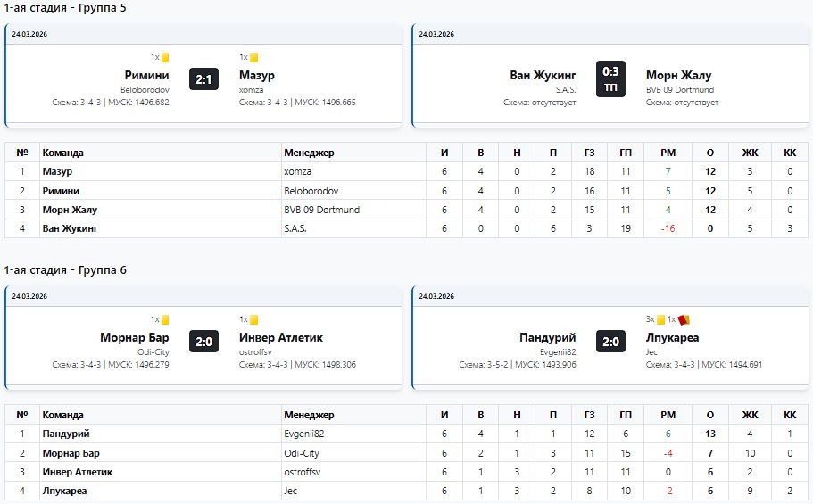
Task: Click the Команда column header in Group 5
Action: [x=62, y=153]
